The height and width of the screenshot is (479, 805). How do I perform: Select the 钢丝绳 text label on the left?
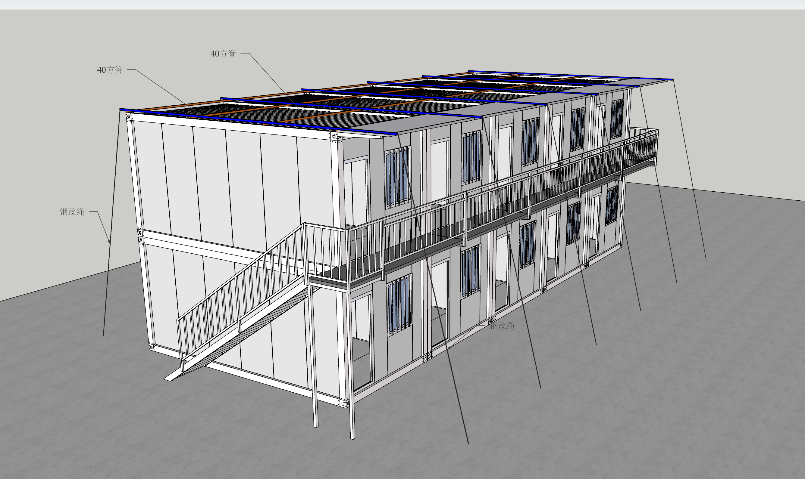point(72,211)
